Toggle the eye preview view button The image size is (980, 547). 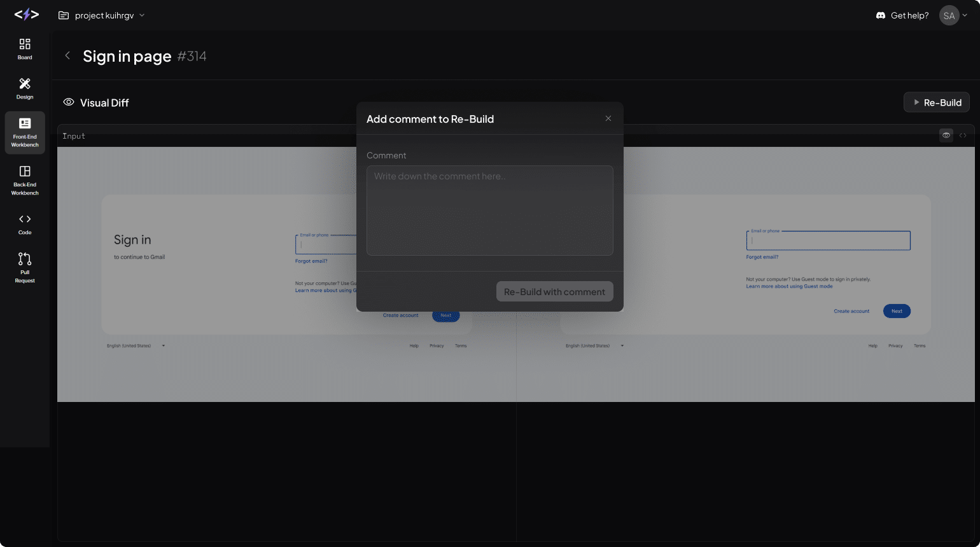(946, 135)
